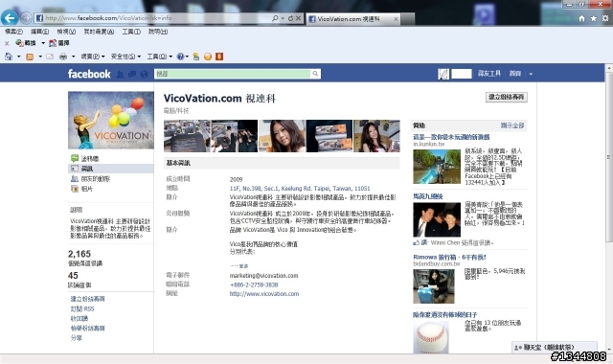The height and width of the screenshot is (364, 613).
Task: Click the Create a Page button top right
Action: click(507, 97)
